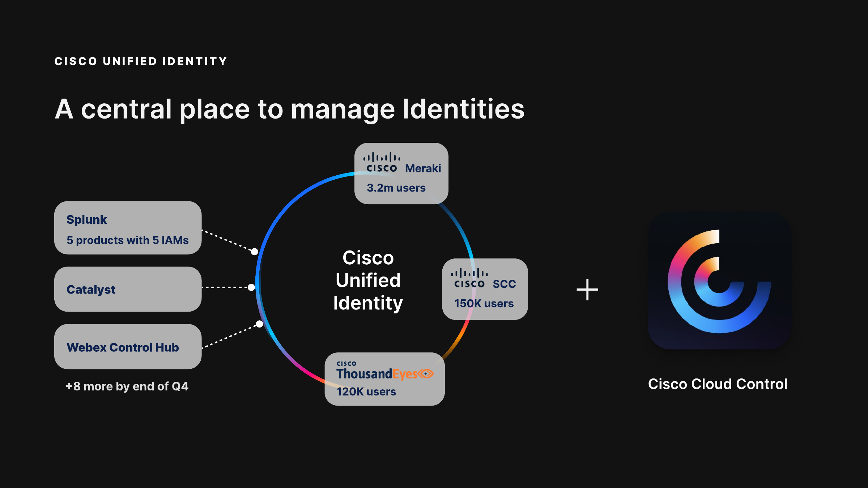Click the "Meraki" label

423,168
